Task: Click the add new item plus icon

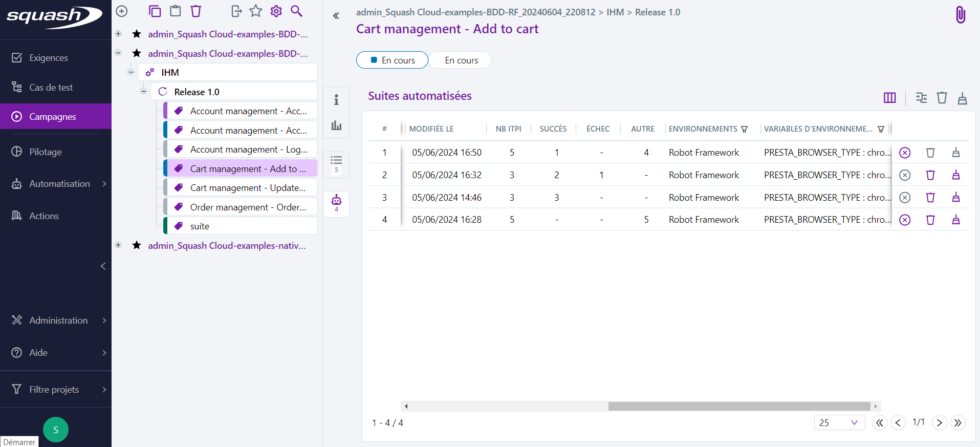Action: point(122,11)
